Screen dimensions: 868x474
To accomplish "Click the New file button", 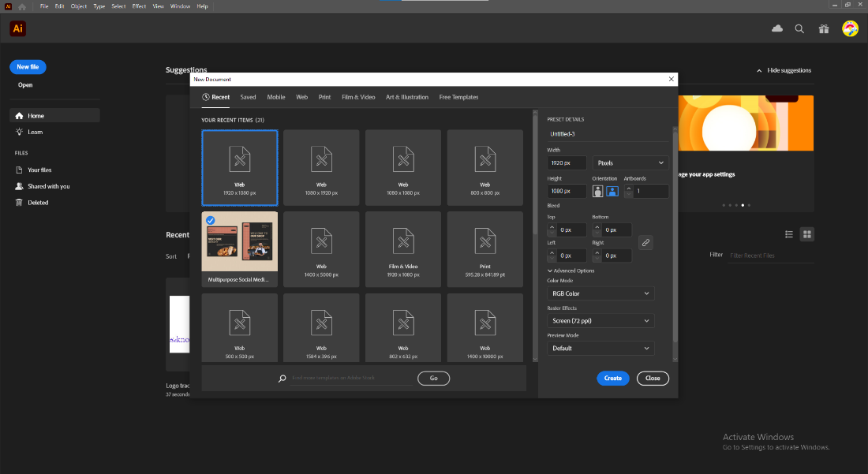I will pos(28,66).
